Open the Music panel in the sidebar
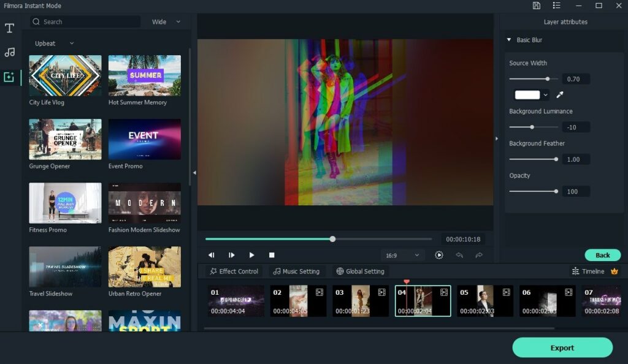Image resolution: width=628 pixels, height=364 pixels. coord(9,52)
